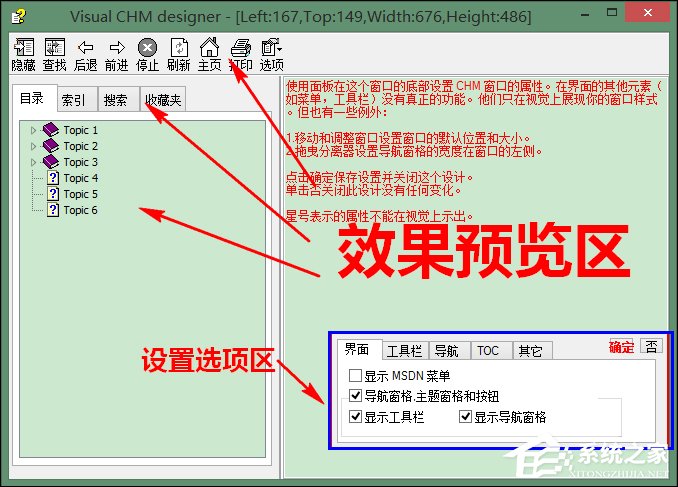
Task: Click the red 确定 button
Action: pyautogui.click(x=621, y=347)
